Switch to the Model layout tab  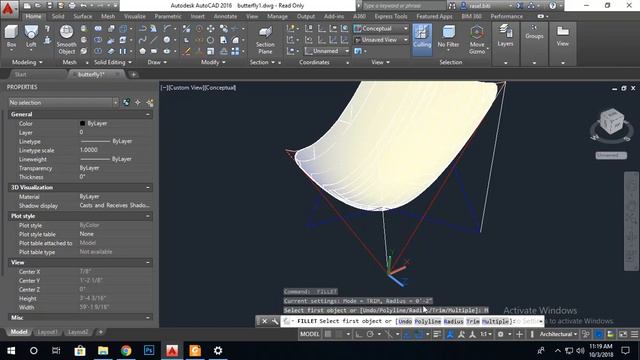19,332
